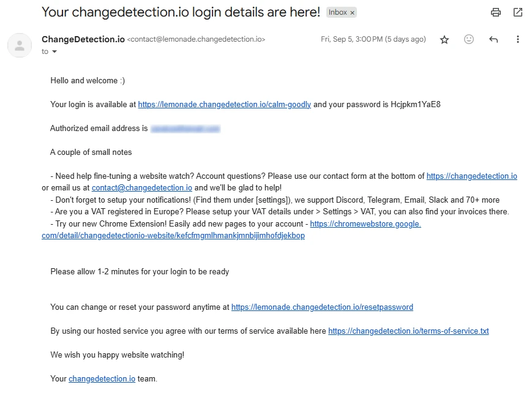Open the https://changedetection.io contact form link
Viewport: 532px width, 398px height.
[471, 176]
